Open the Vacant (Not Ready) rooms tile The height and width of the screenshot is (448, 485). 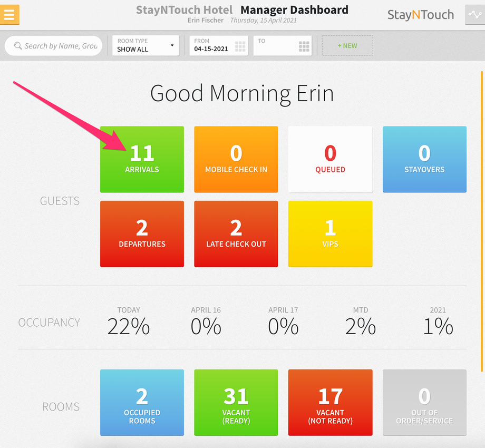pyautogui.click(x=331, y=403)
